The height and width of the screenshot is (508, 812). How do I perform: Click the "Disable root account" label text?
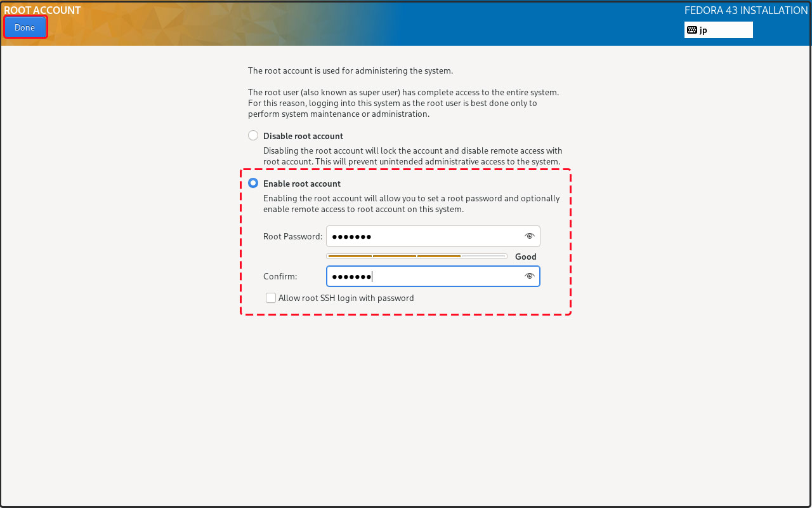[x=303, y=136]
